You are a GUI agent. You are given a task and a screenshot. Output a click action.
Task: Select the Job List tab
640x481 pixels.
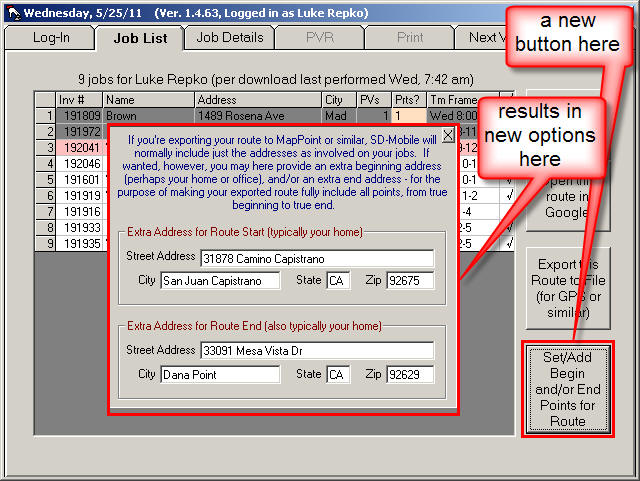click(x=140, y=38)
